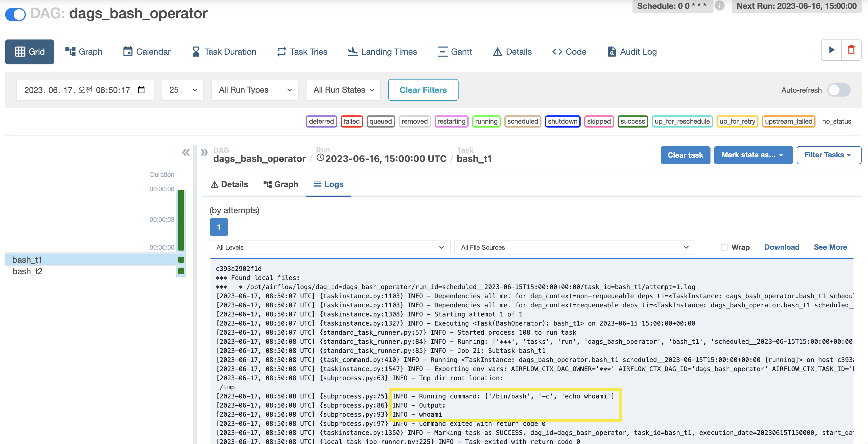Toggle the DAG pause switch
Image resolution: width=868 pixels, height=444 pixels.
(x=15, y=14)
